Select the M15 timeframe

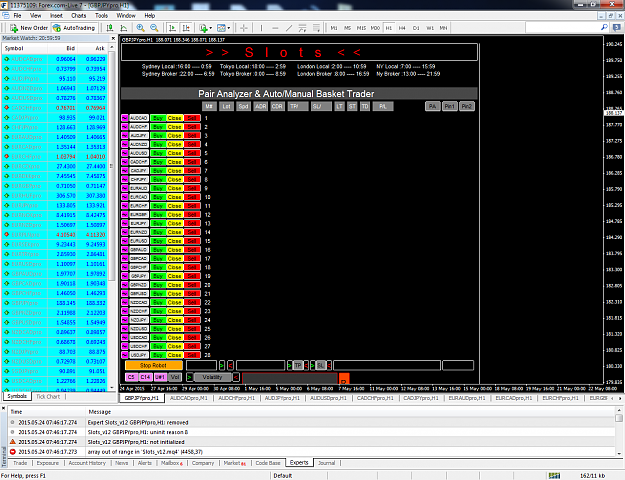pyautogui.click(x=361, y=28)
